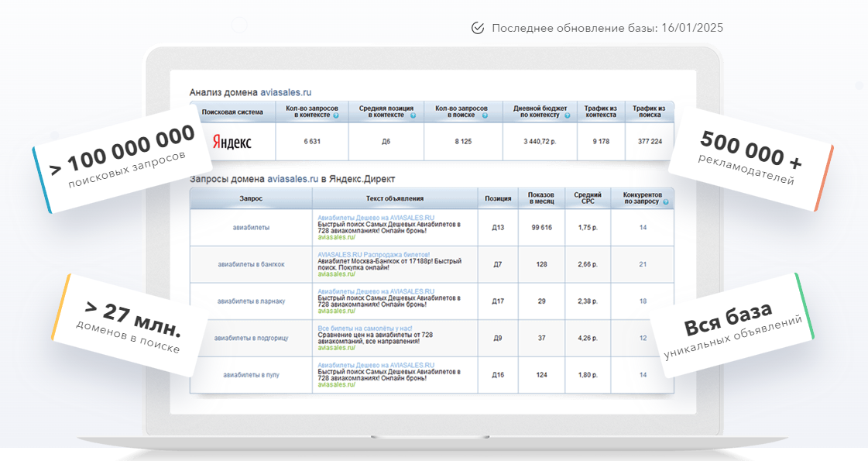Click the 'Поисковая система' column header

pos(232,112)
